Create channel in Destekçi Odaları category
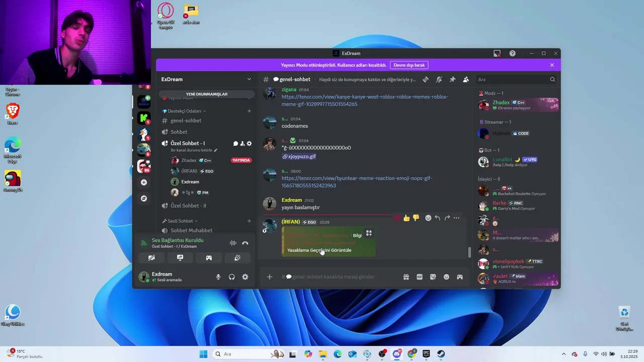 click(x=249, y=111)
